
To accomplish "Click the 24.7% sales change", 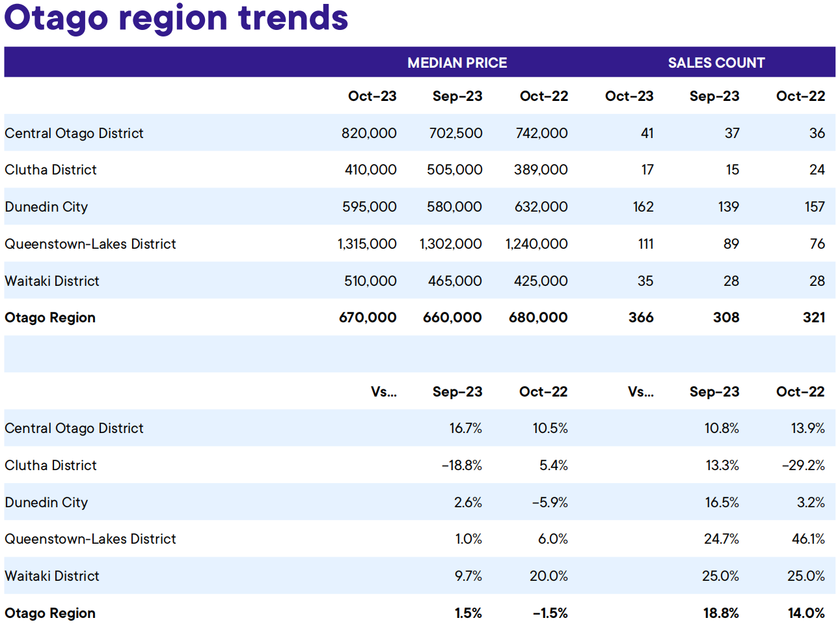I will coord(722,538).
